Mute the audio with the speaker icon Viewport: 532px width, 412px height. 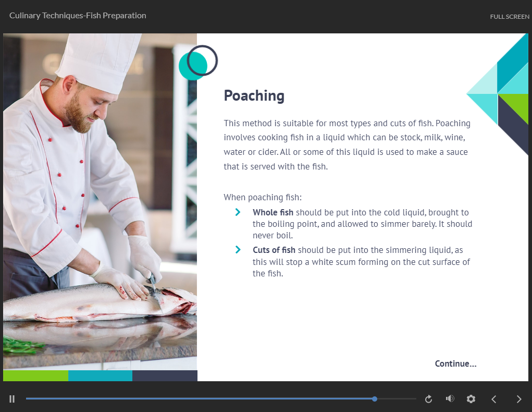450,399
